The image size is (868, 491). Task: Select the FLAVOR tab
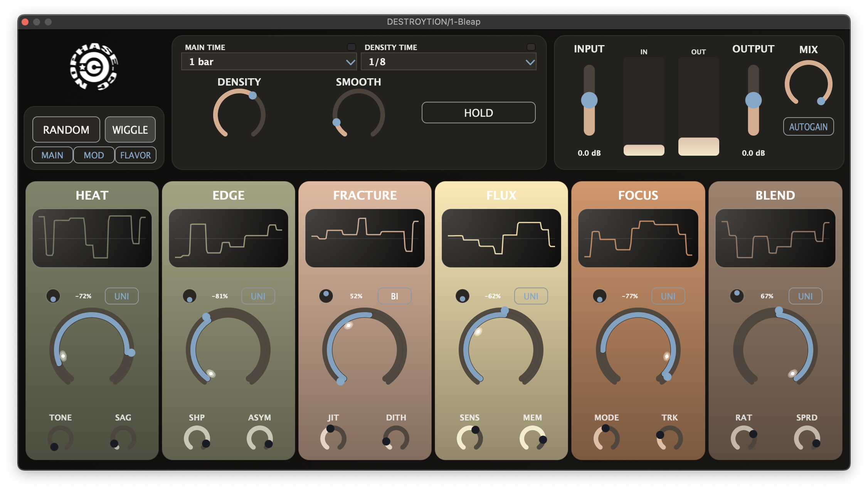(x=135, y=155)
